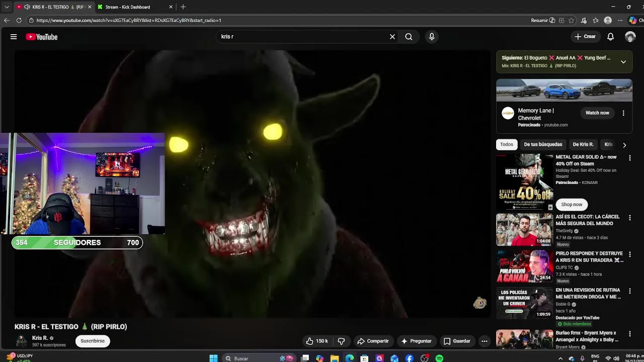This screenshot has width=644, height=362.
Task: Open Facebook from the taskbar
Action: point(409,358)
